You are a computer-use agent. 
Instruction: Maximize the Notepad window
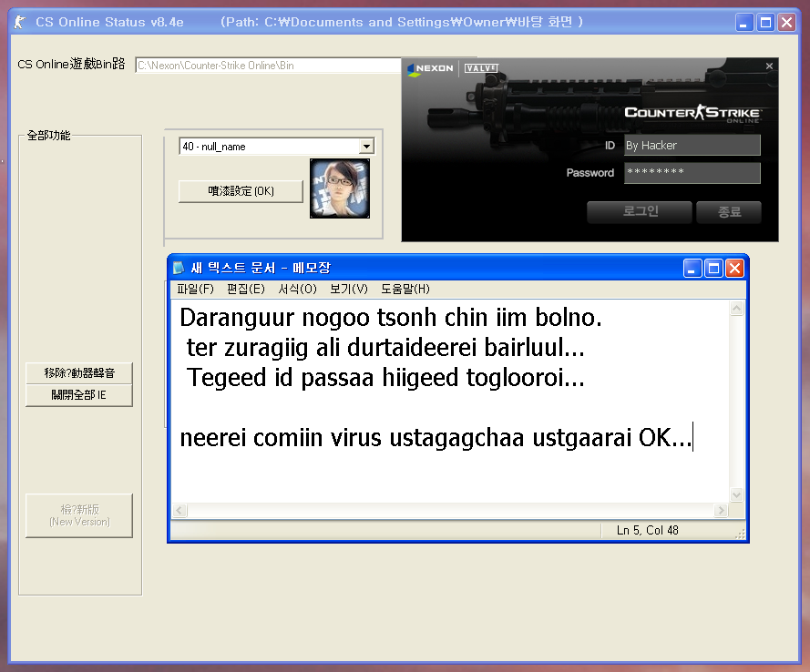tap(713, 269)
